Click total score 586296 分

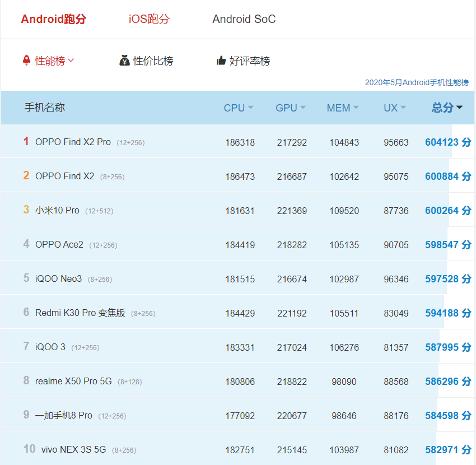point(448,382)
